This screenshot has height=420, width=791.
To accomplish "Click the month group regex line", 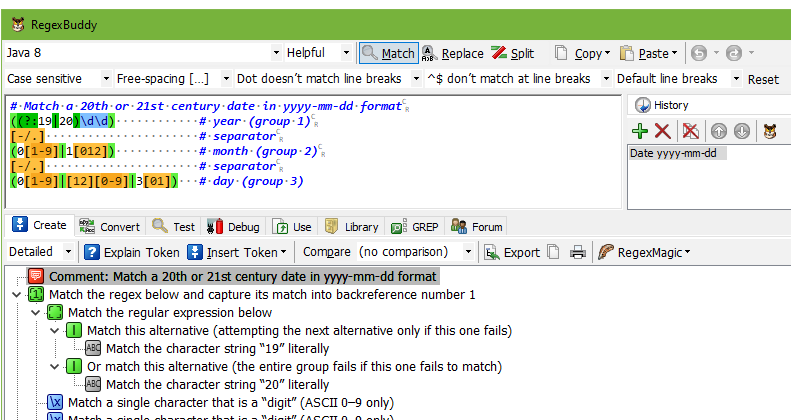I will (x=164, y=151).
